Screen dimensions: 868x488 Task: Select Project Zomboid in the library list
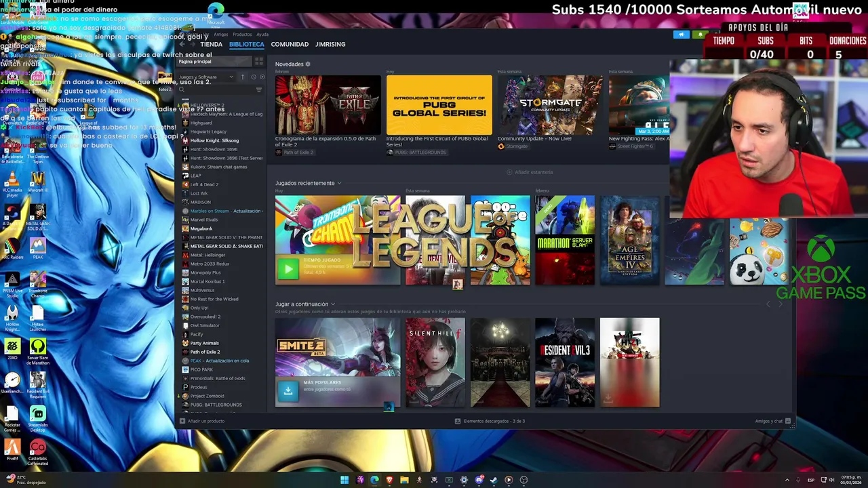207,396
